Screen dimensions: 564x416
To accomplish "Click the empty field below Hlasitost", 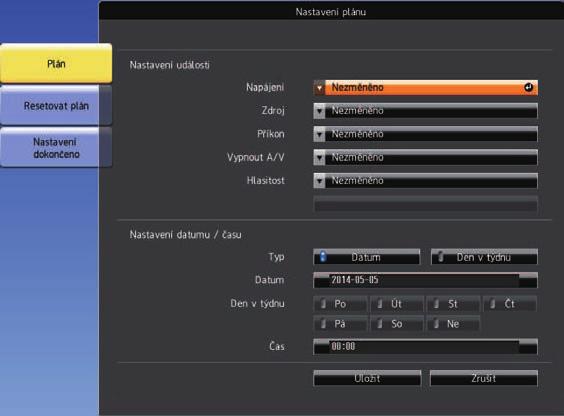I will pos(426,204).
